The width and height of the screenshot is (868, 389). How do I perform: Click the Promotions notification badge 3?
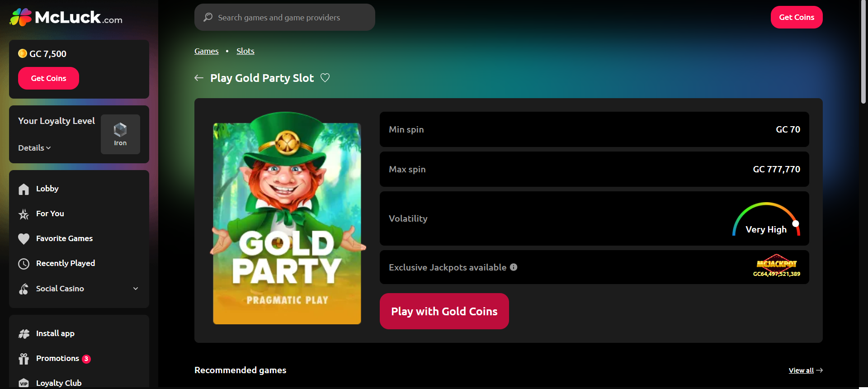86,359
